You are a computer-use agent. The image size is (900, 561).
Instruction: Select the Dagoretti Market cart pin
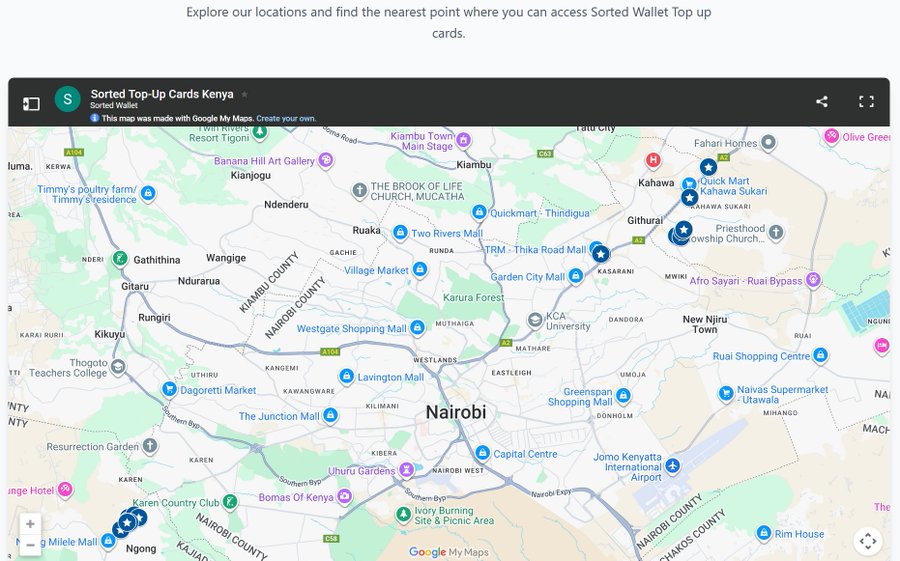tap(169, 389)
